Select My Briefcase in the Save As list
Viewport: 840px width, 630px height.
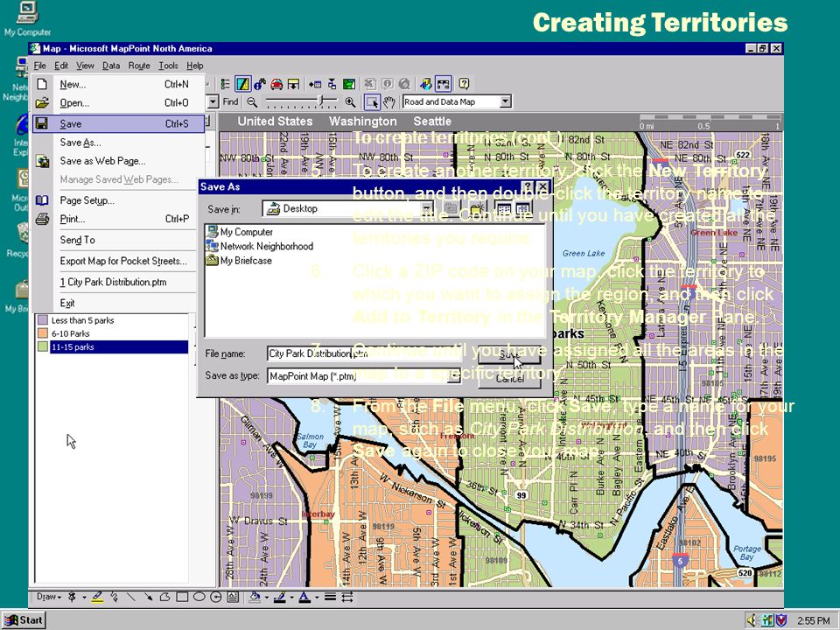(x=240, y=261)
